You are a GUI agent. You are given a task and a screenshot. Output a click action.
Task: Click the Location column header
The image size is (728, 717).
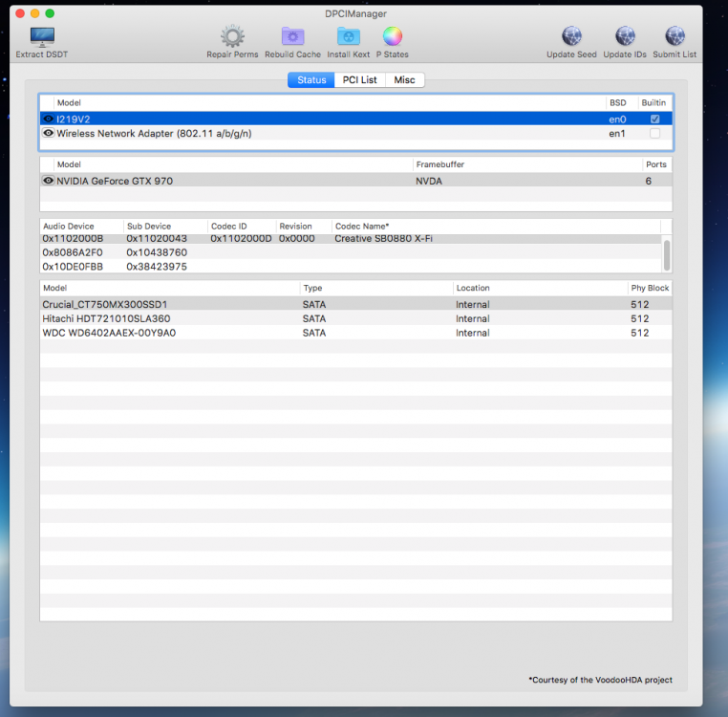click(541, 288)
